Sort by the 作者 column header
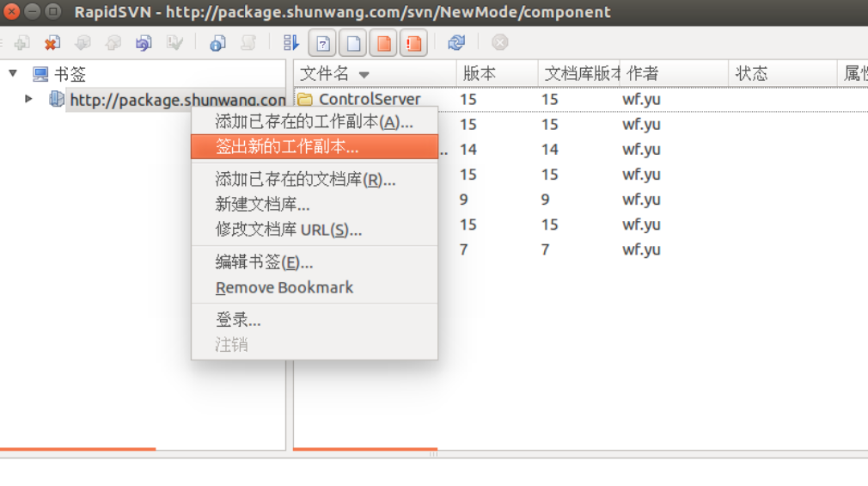Screen dimensions: 868x486 pyautogui.click(x=675, y=73)
